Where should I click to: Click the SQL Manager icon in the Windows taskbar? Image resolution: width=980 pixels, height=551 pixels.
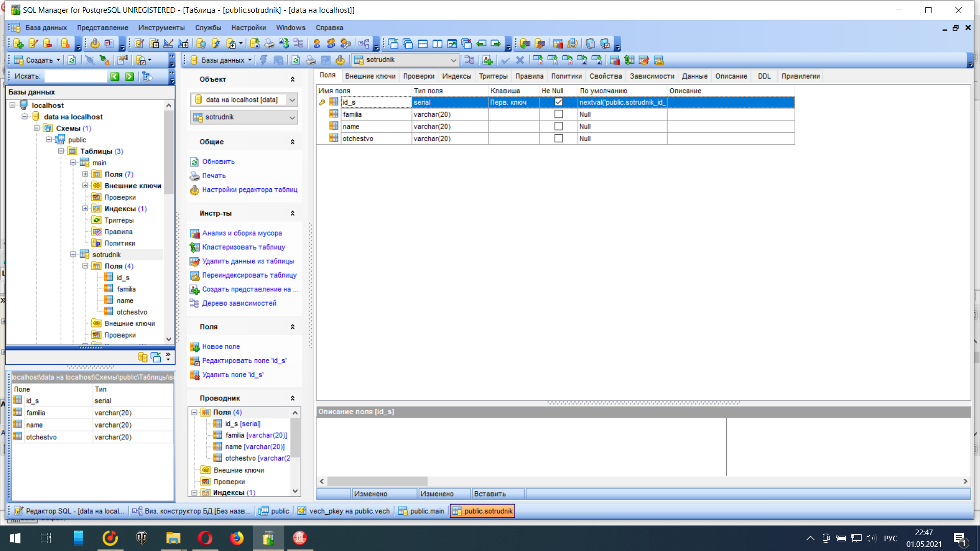coord(268,538)
